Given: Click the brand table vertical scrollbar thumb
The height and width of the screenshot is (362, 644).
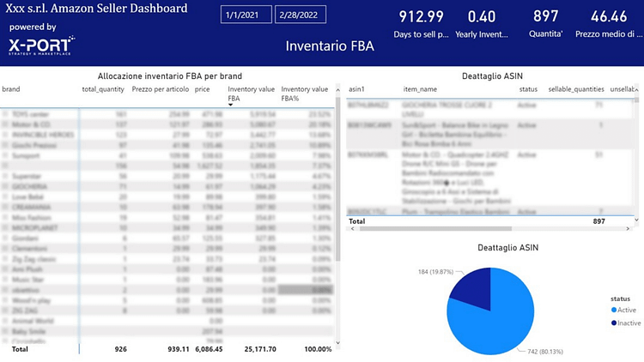Looking at the screenshot, I should pyautogui.click(x=337, y=178).
